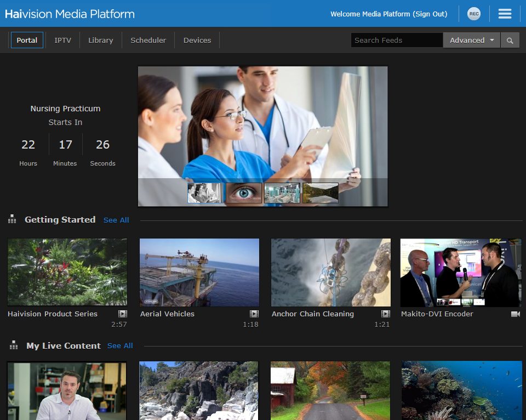Go to the Scheduler tab
The height and width of the screenshot is (420, 526).
148,40
